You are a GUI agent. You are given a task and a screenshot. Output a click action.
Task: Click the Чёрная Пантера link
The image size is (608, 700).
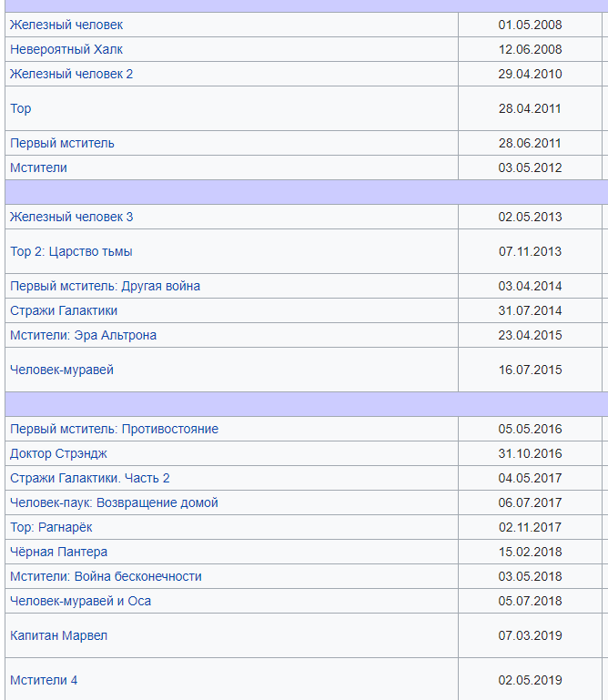click(58, 552)
